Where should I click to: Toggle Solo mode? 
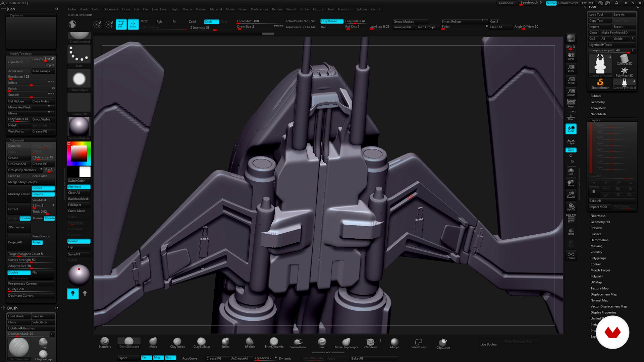(571, 171)
